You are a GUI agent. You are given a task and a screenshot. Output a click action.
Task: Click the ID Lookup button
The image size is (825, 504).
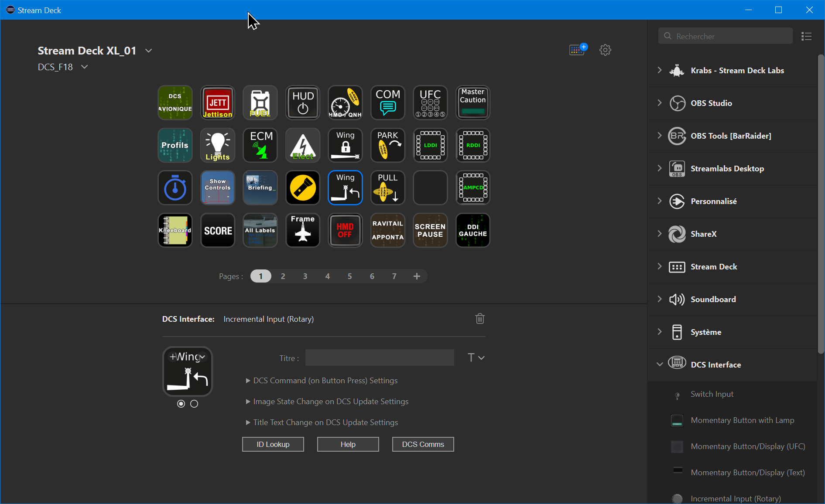pyautogui.click(x=273, y=444)
